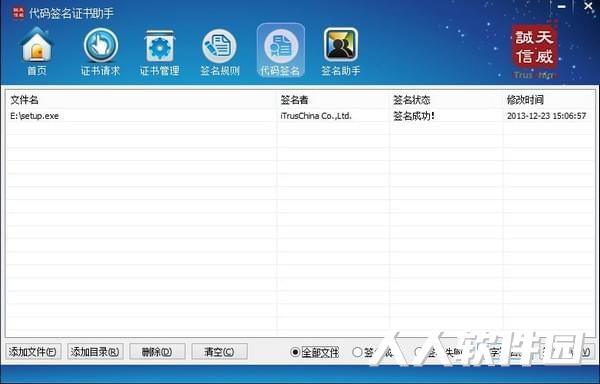Click the 添加文件(F) button
Screen dimensions: 600x384
(33, 351)
